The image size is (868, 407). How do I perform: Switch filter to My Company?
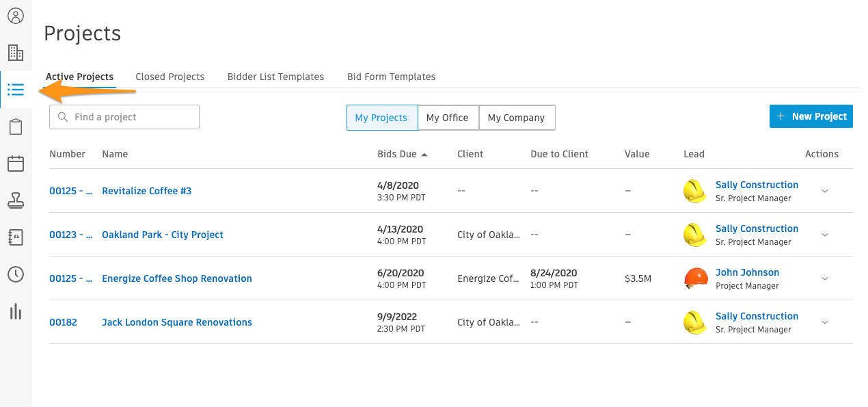pyautogui.click(x=516, y=118)
